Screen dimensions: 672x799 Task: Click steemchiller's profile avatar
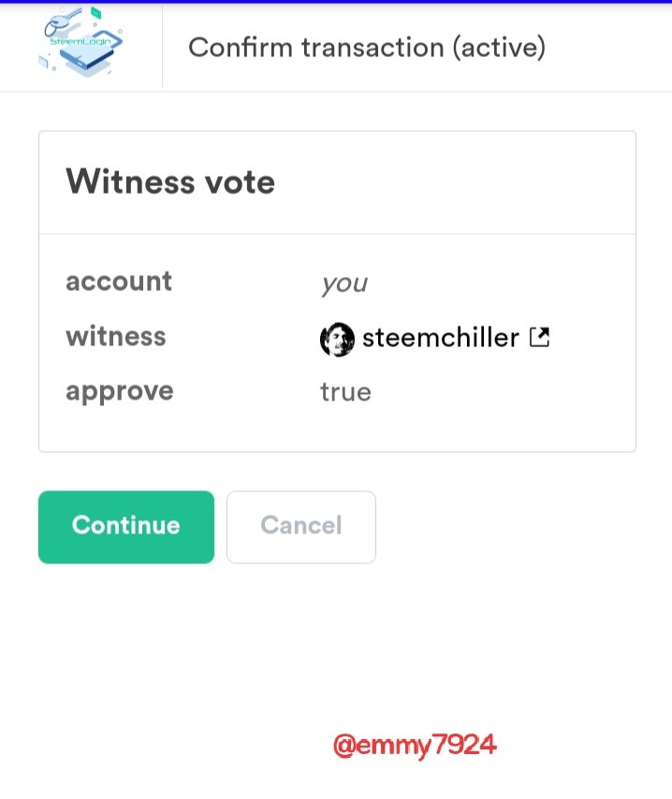click(337, 340)
